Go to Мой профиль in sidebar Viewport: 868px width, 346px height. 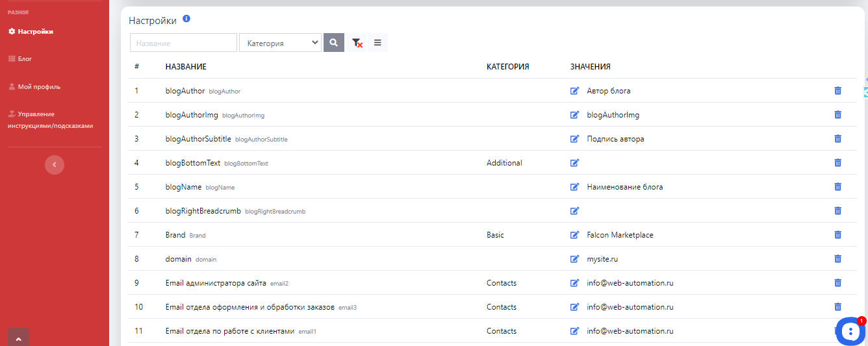point(39,87)
